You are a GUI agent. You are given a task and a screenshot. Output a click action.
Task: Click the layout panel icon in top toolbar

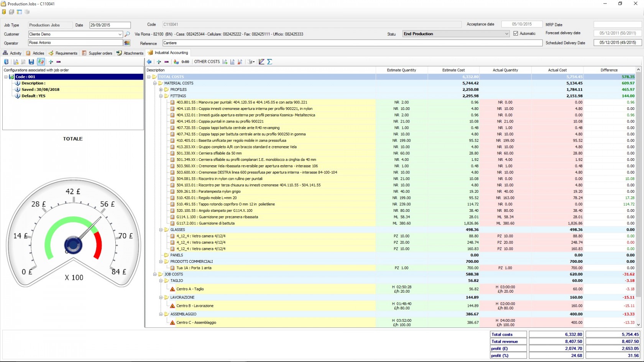[19, 12]
